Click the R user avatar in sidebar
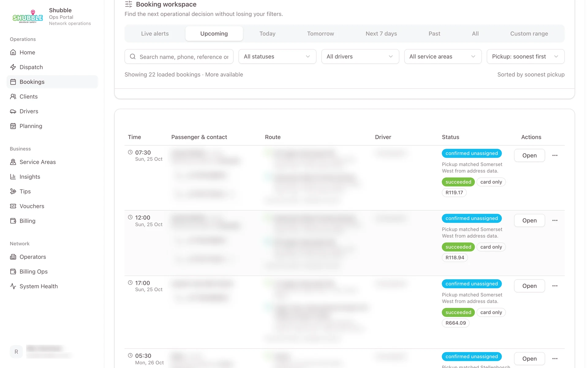The image size is (588, 368). [x=16, y=352]
